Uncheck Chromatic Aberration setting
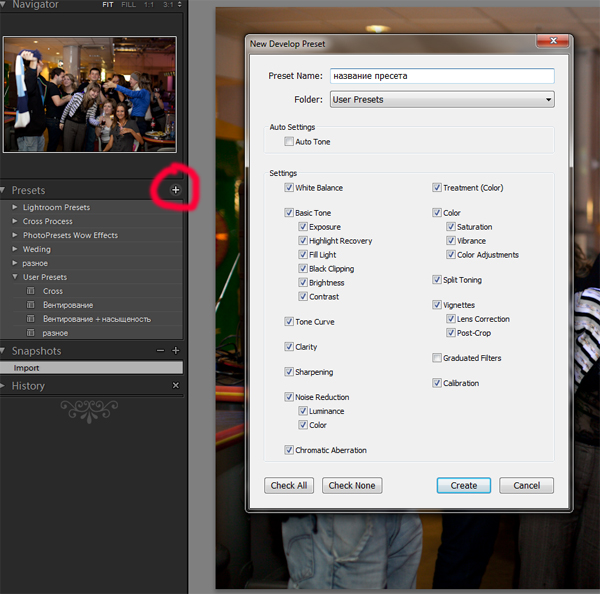600x594 pixels. click(x=289, y=450)
